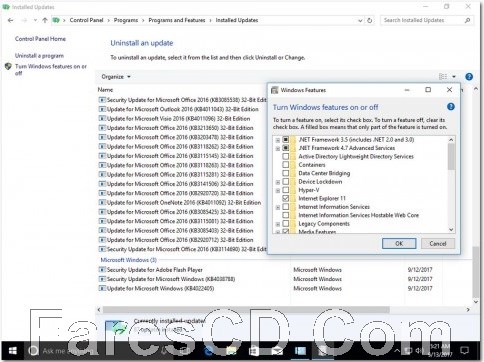484x362 pixels.
Task: Click the Windows Features title bar icon
Action: 274,90
